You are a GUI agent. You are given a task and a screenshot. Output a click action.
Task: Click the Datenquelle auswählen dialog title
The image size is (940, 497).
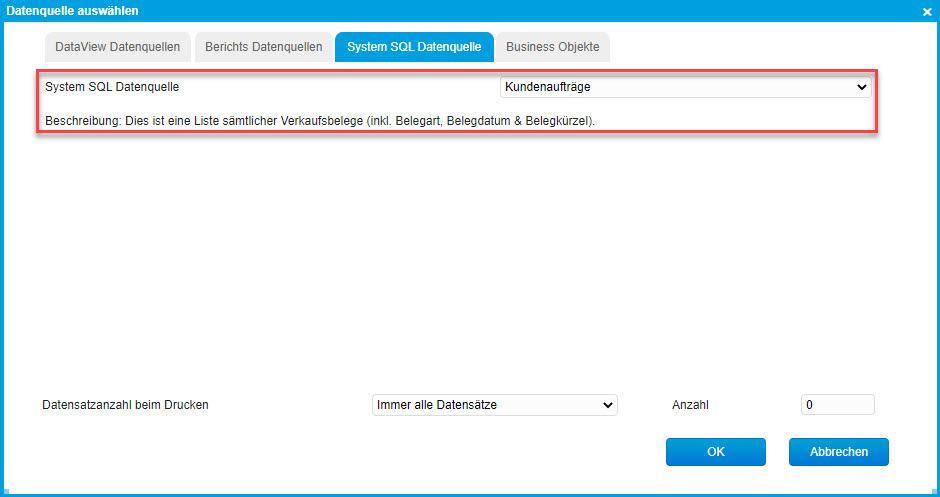[x=73, y=11]
